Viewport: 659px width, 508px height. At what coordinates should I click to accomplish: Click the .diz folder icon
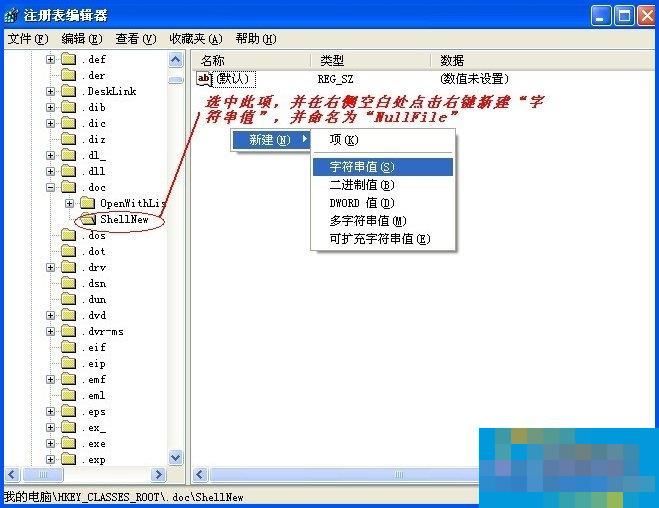pyautogui.click(x=69, y=139)
